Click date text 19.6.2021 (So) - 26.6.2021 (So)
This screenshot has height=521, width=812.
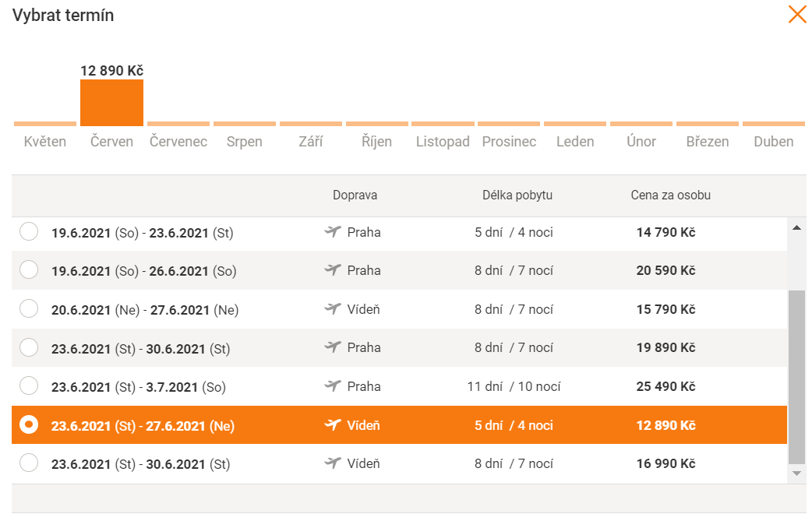pos(144,271)
